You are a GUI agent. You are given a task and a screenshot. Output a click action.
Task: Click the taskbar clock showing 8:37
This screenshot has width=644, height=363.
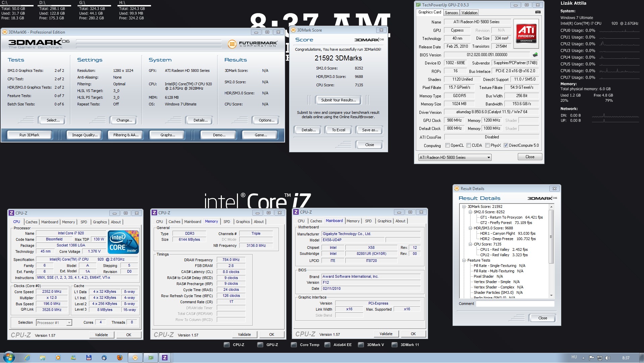click(626, 358)
